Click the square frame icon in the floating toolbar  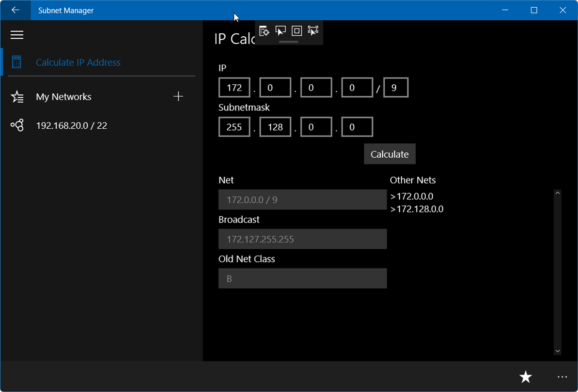[x=297, y=30]
